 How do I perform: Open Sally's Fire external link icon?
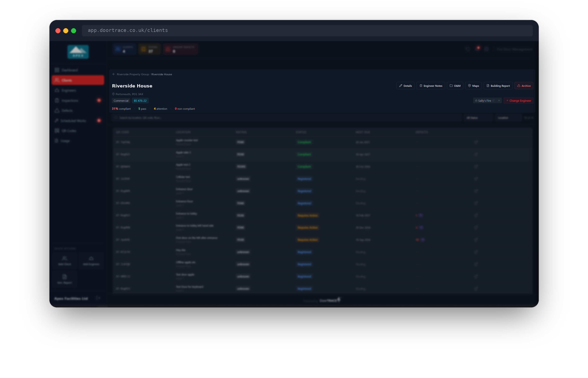click(x=493, y=100)
